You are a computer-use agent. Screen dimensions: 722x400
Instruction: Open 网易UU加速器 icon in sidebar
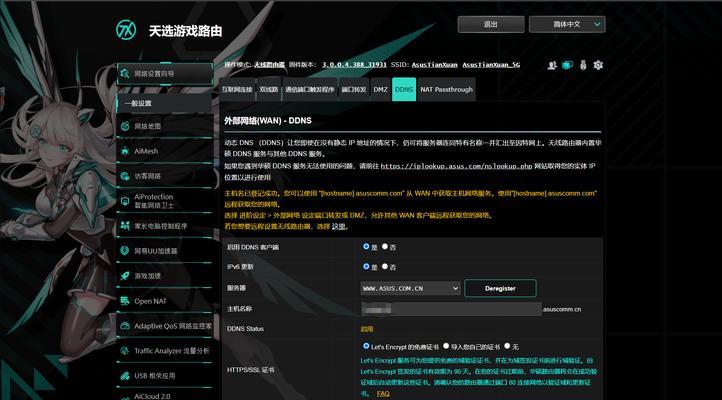click(125, 250)
